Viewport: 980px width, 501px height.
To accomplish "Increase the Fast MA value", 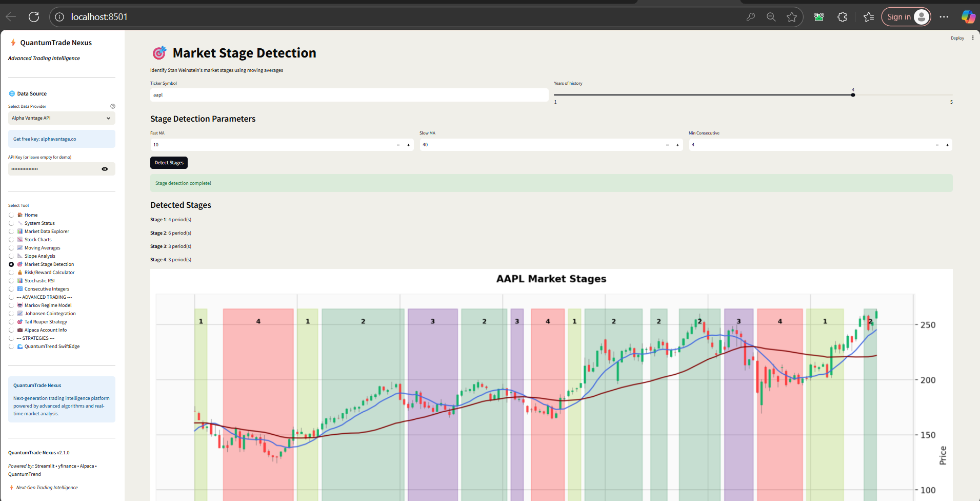I will (x=408, y=145).
